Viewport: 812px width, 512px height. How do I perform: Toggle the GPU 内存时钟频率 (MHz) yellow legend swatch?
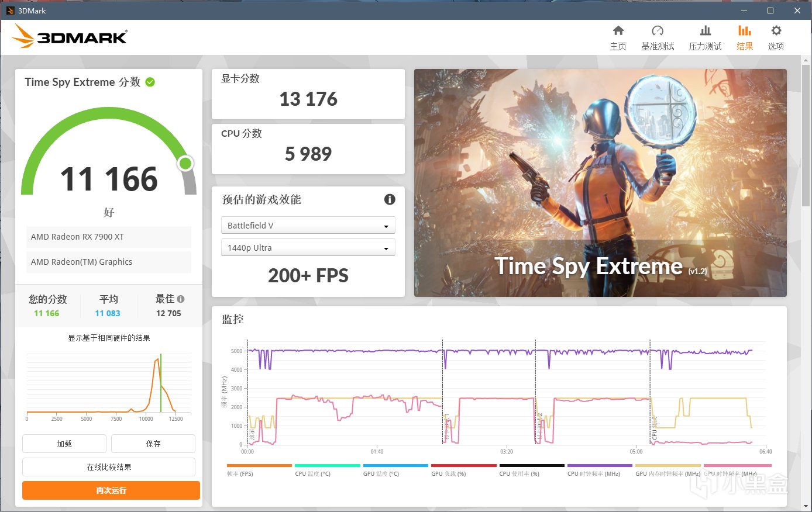(668, 466)
